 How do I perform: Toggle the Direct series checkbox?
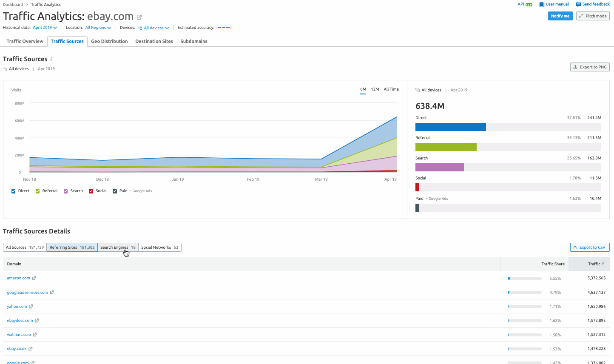pos(14,191)
